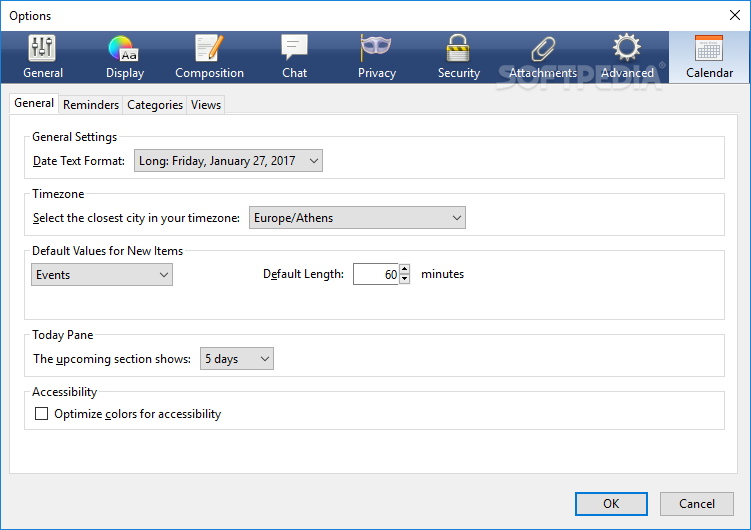Viewport: 751px width, 530px height.
Task: Increase Default Length with up arrow
Action: coord(404,269)
